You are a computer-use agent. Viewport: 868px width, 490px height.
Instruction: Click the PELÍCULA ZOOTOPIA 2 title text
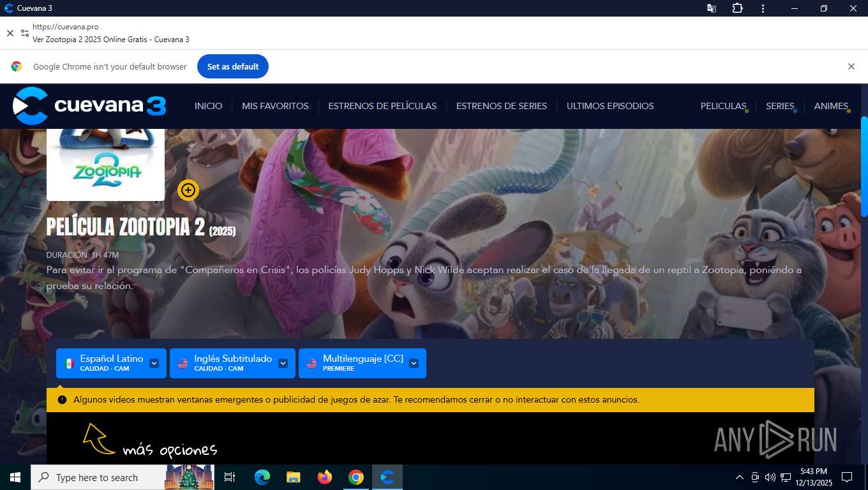coord(141,227)
